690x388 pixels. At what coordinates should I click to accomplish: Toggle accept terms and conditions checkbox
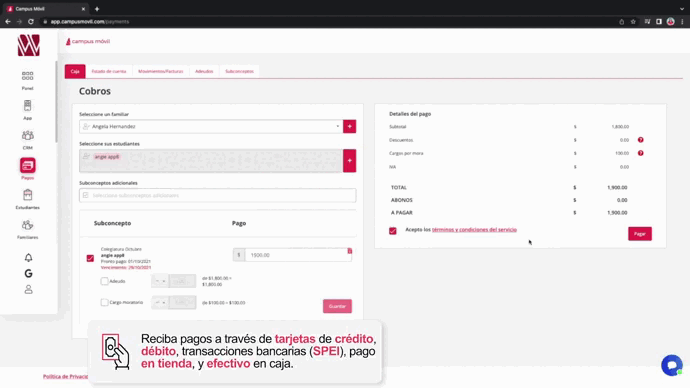click(x=393, y=231)
